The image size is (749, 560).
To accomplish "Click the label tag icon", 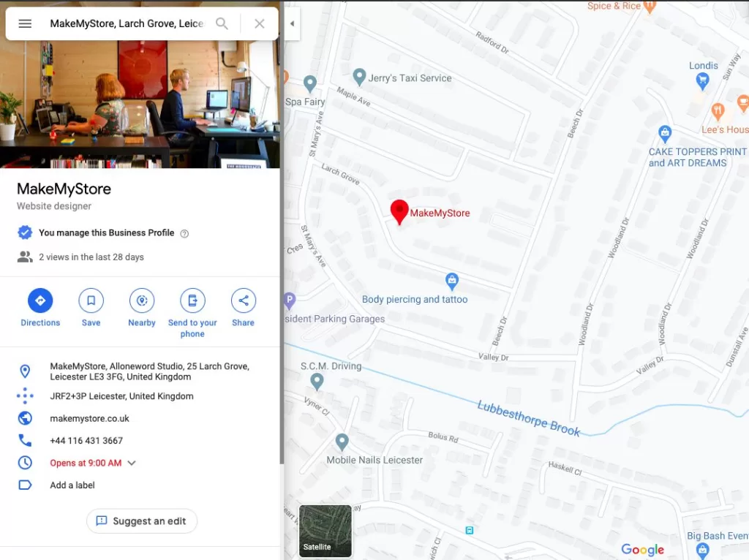I will [25, 485].
